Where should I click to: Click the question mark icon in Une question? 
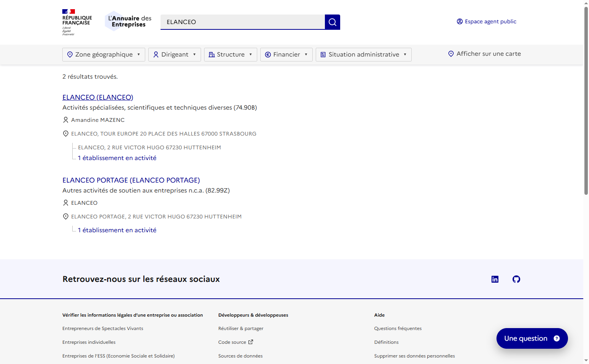[557, 338]
